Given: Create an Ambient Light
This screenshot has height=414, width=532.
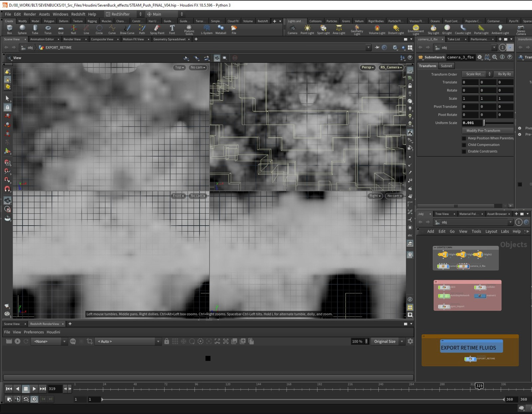Looking at the screenshot, I should (500, 30).
